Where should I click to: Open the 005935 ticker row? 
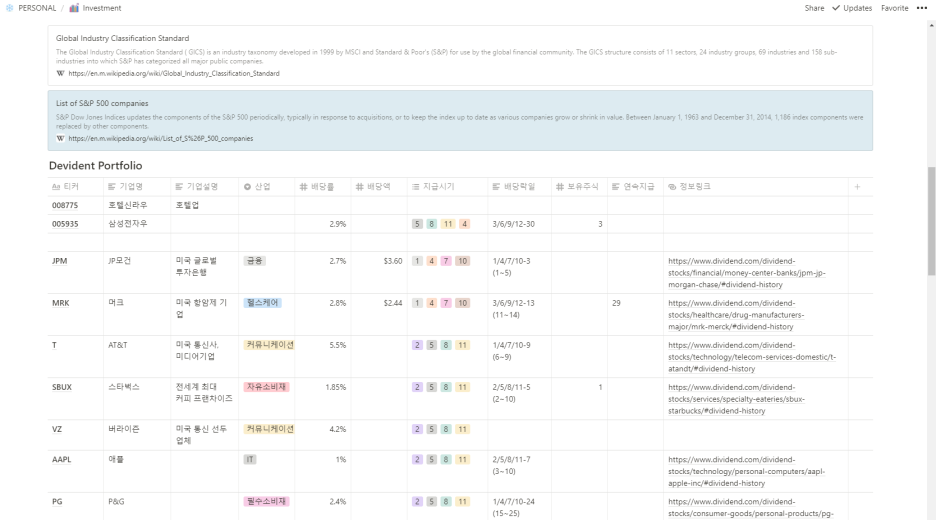tap(65, 224)
